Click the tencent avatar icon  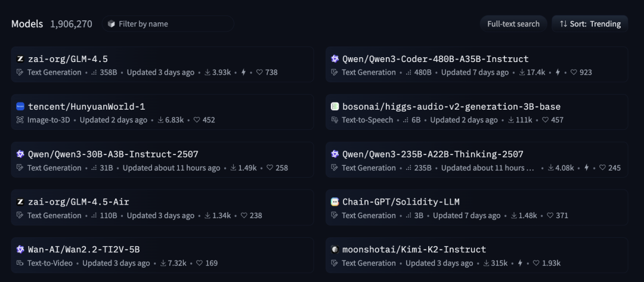20,107
